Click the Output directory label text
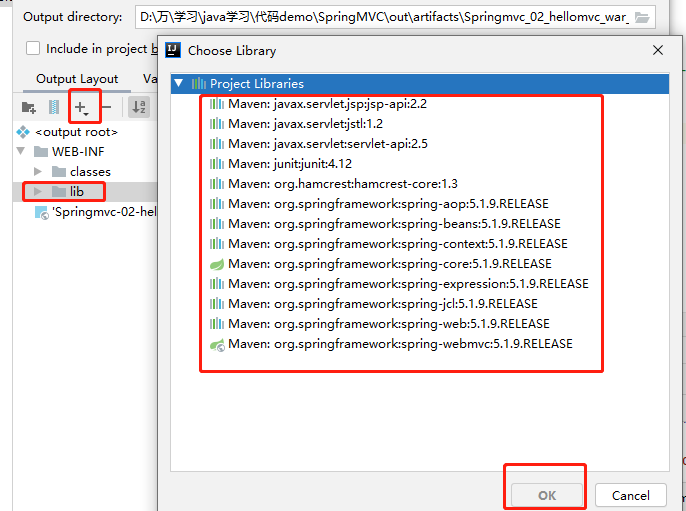686x511 pixels. [x=73, y=17]
